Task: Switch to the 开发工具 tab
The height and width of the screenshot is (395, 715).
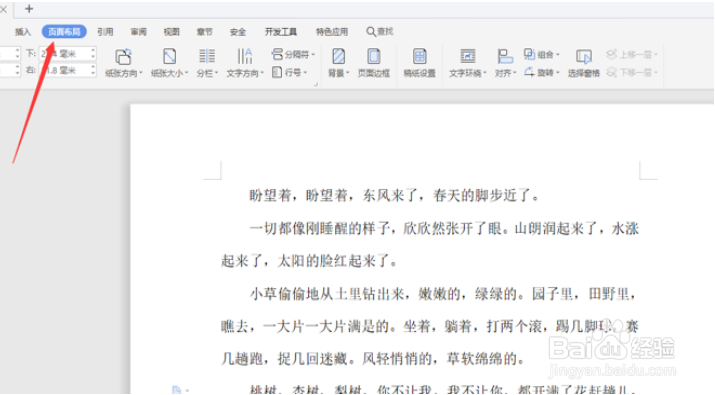Action: 280,31
